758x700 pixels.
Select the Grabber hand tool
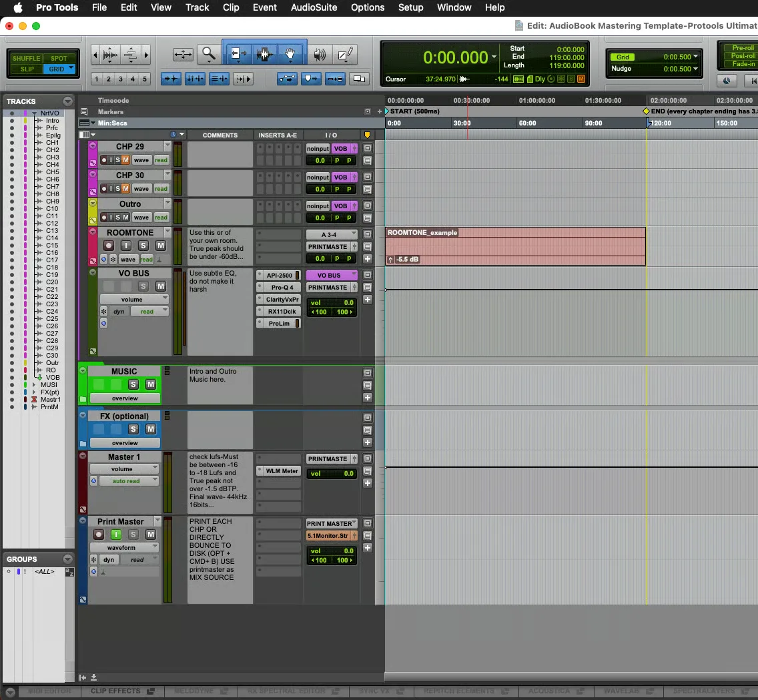tap(290, 54)
